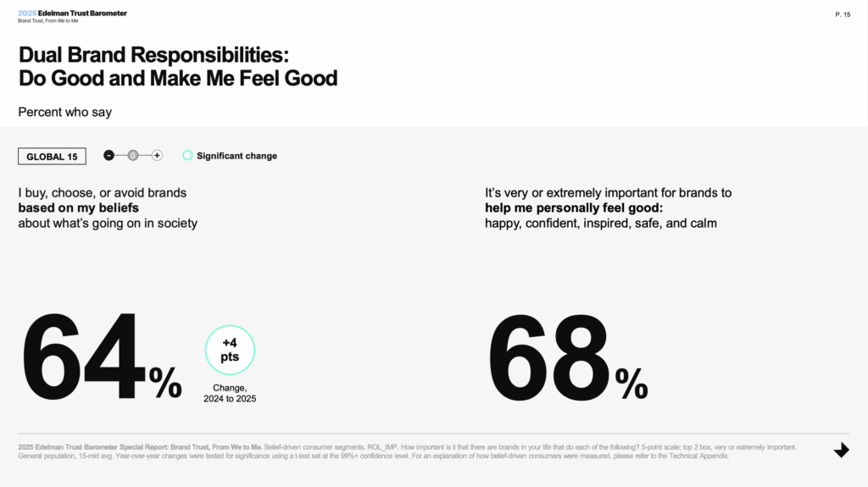Click the 'Significant change' legend label
Screen dimensions: 868x487
(237, 156)
